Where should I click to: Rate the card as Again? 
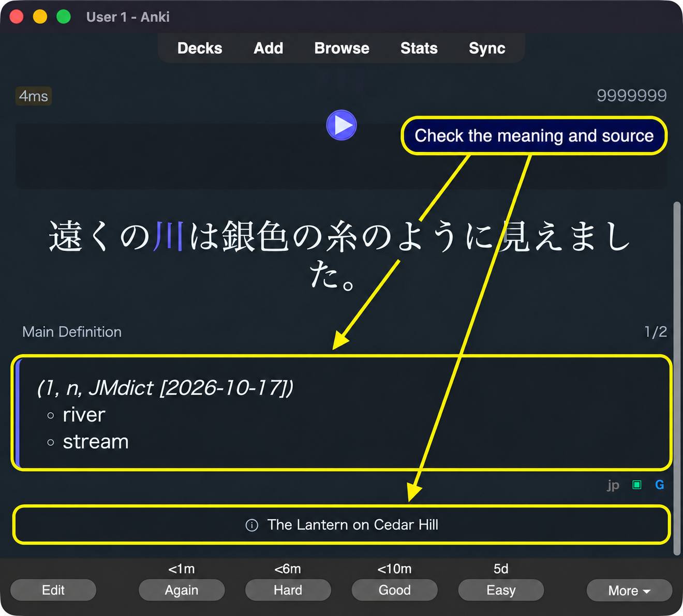tap(182, 590)
